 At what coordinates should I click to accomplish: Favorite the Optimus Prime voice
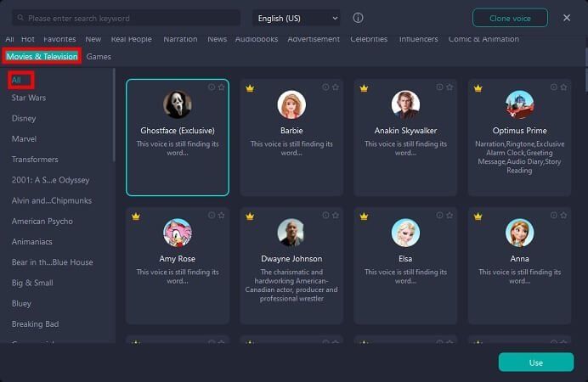click(563, 87)
